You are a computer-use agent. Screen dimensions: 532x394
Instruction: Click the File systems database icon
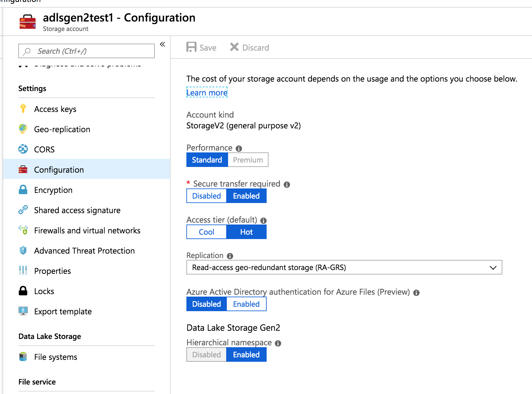(23, 357)
